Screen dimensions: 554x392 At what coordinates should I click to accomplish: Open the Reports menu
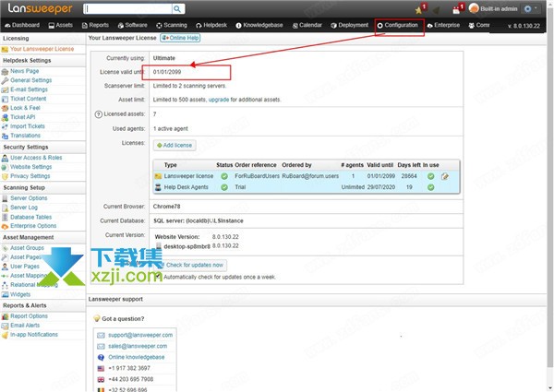coord(95,25)
